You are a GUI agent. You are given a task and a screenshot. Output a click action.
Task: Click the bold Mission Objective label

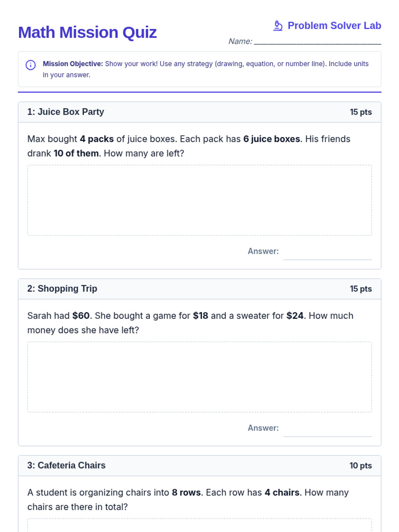[73, 64]
